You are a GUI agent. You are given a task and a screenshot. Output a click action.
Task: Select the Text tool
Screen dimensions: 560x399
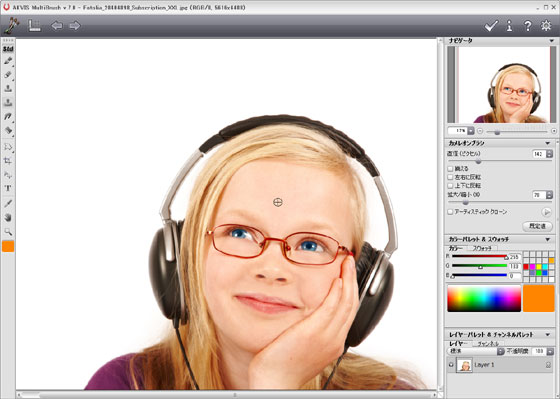click(8, 188)
